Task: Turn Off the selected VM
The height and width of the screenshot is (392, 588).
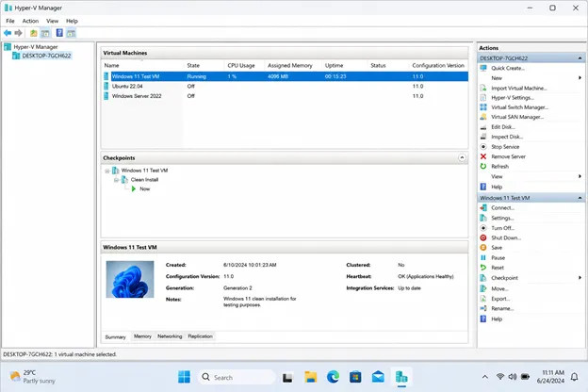Action: (x=503, y=228)
